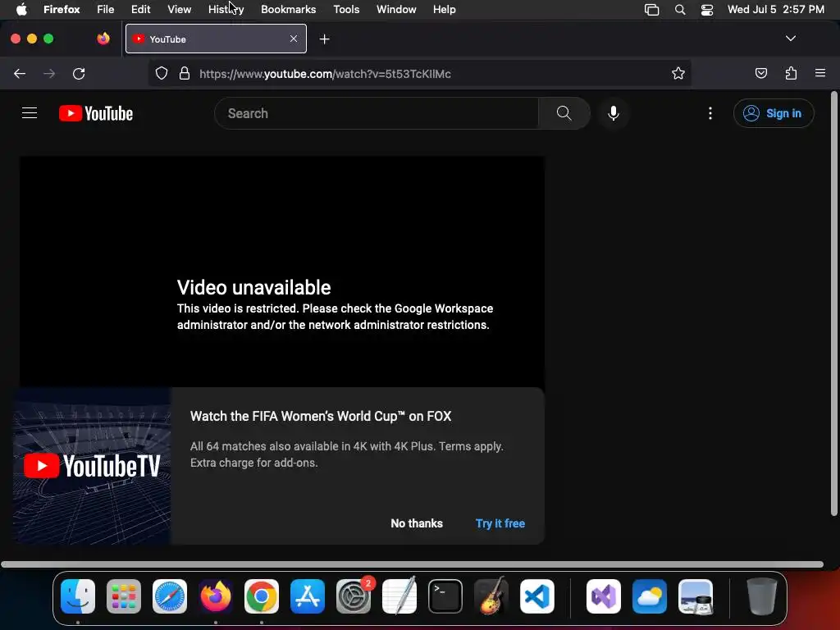Click the YouTube Search field
This screenshot has height=630, width=840.
[x=377, y=113]
